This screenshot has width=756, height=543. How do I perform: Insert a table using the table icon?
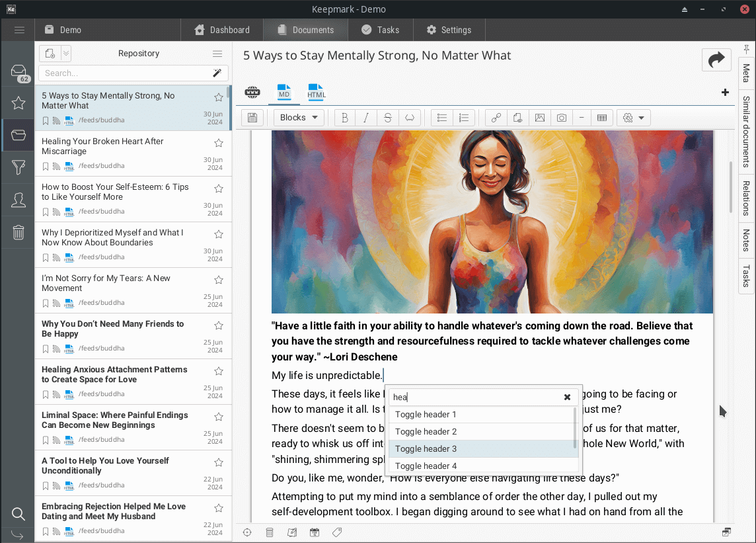pos(602,118)
